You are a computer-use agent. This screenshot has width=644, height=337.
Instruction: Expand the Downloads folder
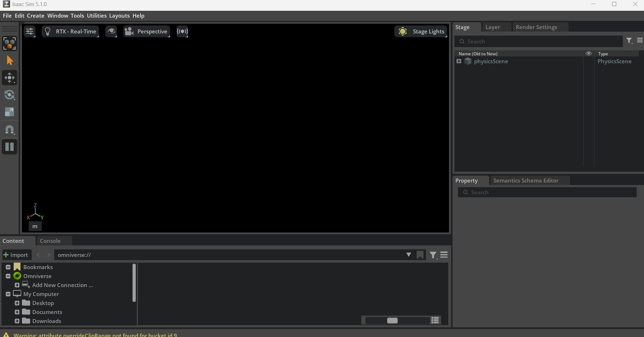tap(17, 321)
